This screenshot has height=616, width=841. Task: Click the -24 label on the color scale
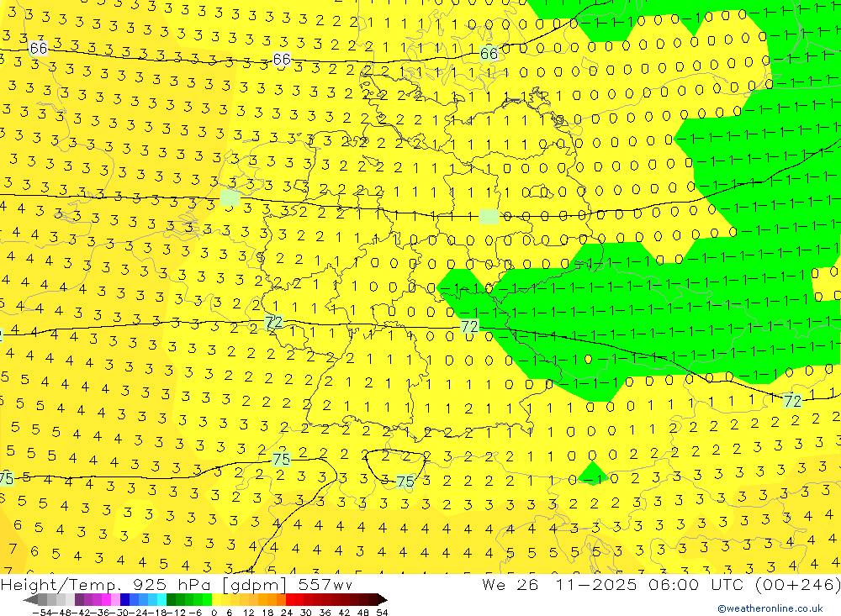[x=139, y=613]
